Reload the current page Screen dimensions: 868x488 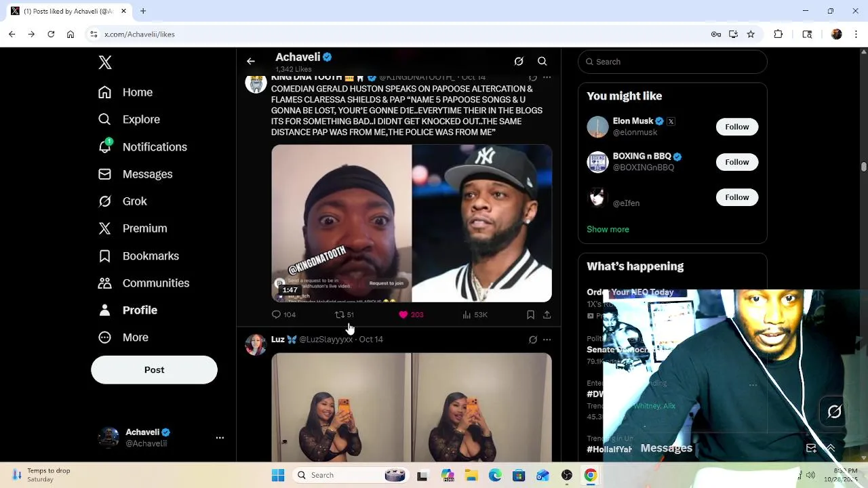(51, 34)
